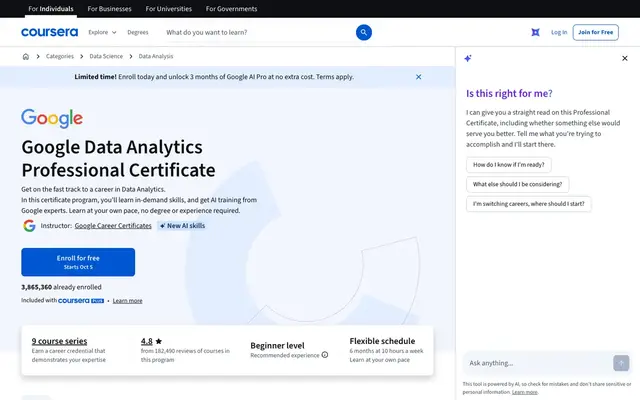
Task: Click the Coursera logo
Action: (49, 32)
